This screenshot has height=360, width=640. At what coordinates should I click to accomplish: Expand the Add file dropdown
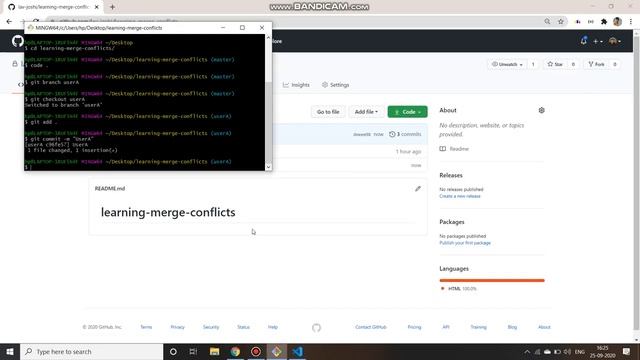click(366, 112)
